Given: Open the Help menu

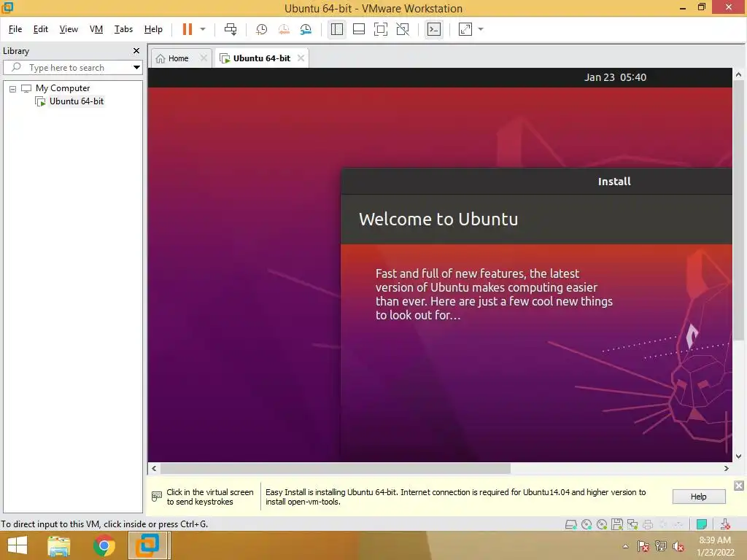Looking at the screenshot, I should pos(153,29).
